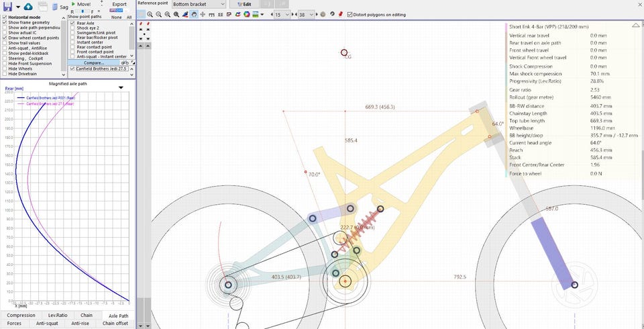Screen dimensions: 644x329
Task: Open the Lev.Ratio tab
Action: [x=57, y=315]
